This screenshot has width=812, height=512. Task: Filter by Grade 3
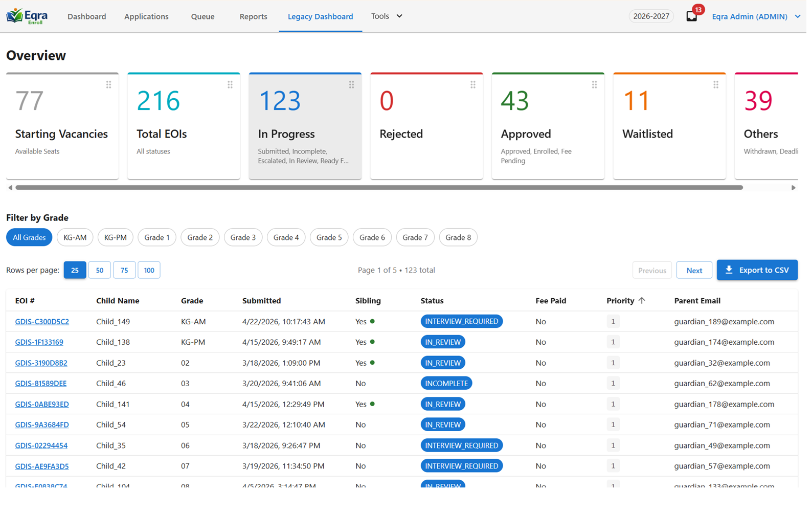(x=243, y=237)
